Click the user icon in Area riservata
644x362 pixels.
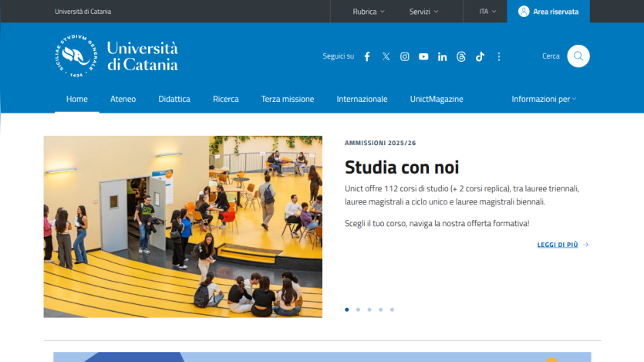[x=524, y=12]
